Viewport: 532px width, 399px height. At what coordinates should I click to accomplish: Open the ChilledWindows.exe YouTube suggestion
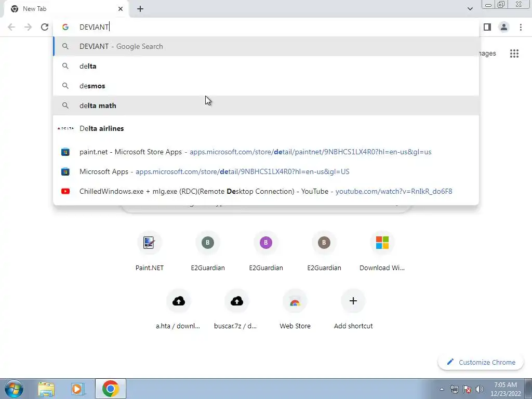(266, 191)
